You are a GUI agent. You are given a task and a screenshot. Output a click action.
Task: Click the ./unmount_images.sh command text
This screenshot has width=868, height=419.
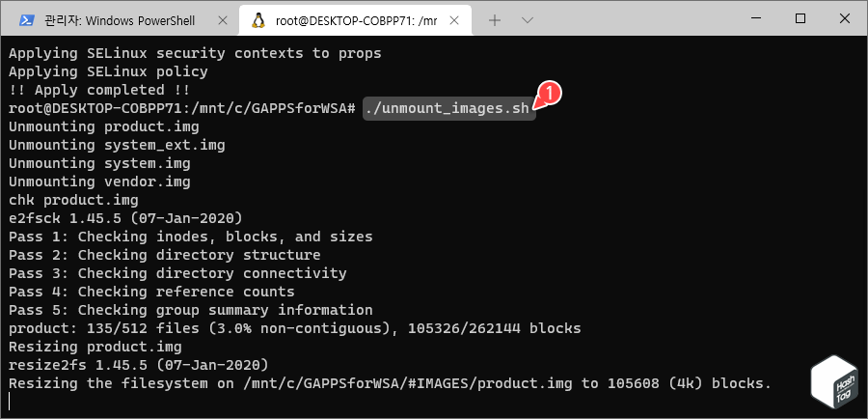[449, 109]
